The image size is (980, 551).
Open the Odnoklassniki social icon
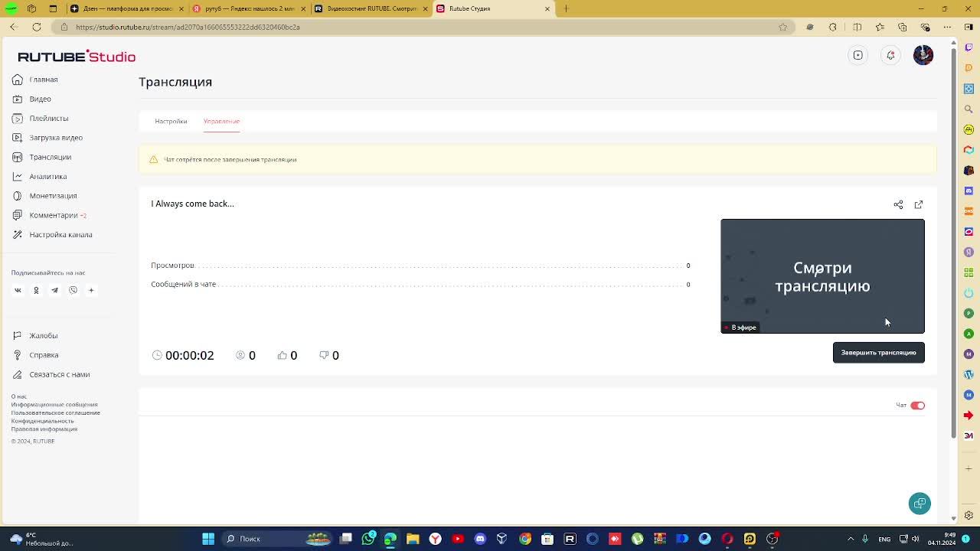click(36, 290)
